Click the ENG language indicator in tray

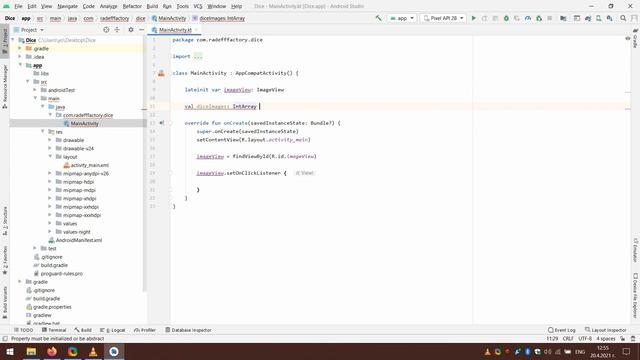click(580, 351)
